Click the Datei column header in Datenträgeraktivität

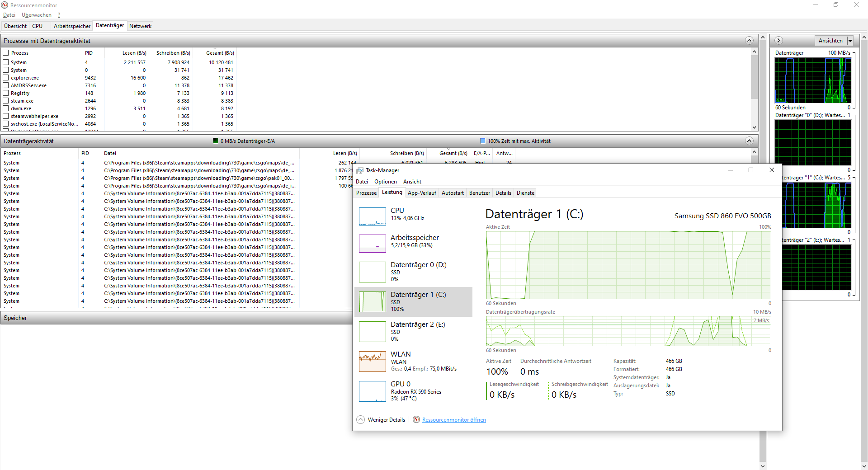tap(110, 153)
